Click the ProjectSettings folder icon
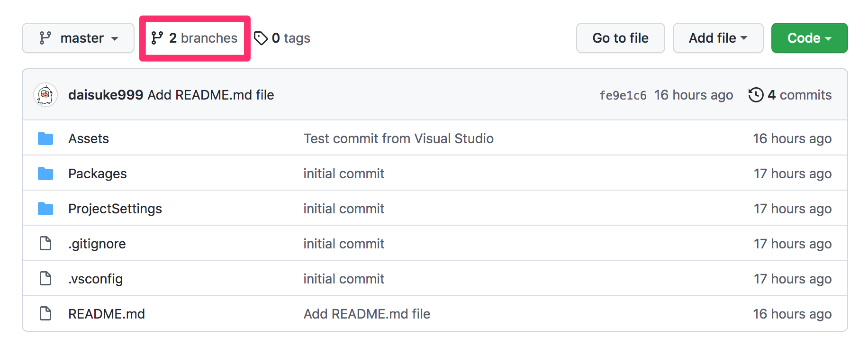Image resolution: width=868 pixels, height=347 pixels. 45,209
